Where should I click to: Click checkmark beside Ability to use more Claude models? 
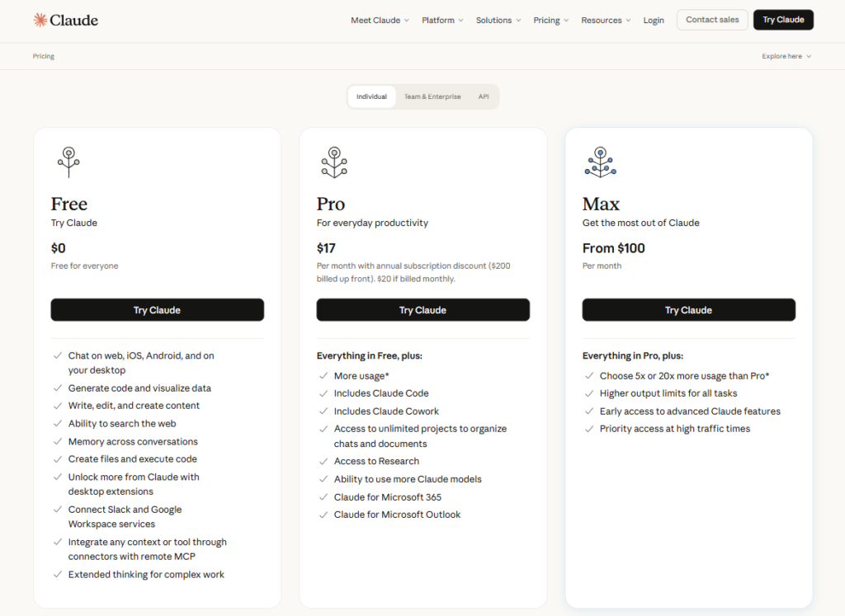click(x=323, y=478)
